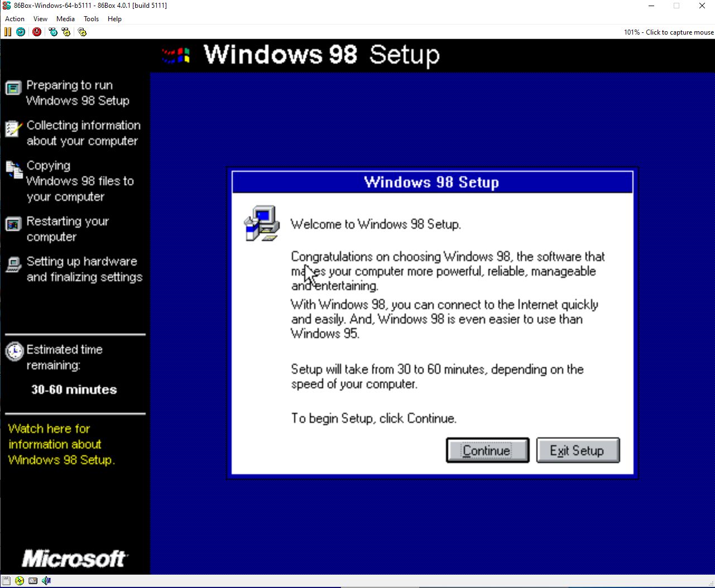Send Ctrl+Alt+Del using the cyan keys icon

pyautogui.click(x=53, y=32)
